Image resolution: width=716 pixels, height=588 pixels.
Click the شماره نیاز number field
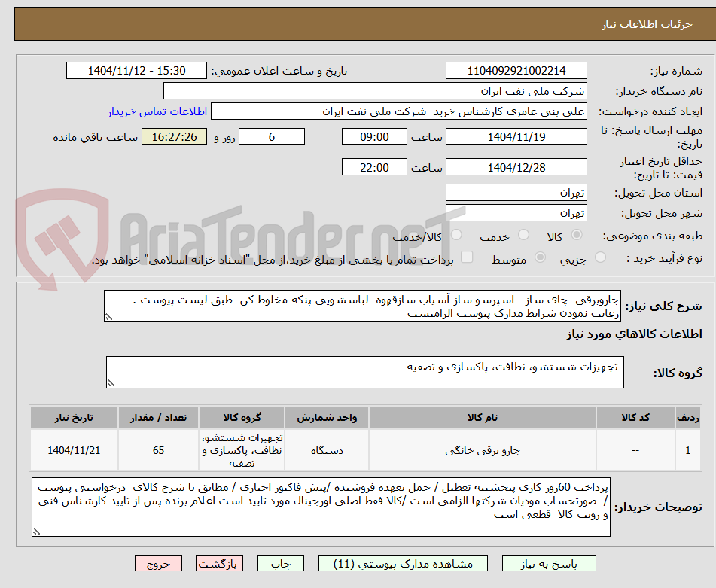point(516,71)
